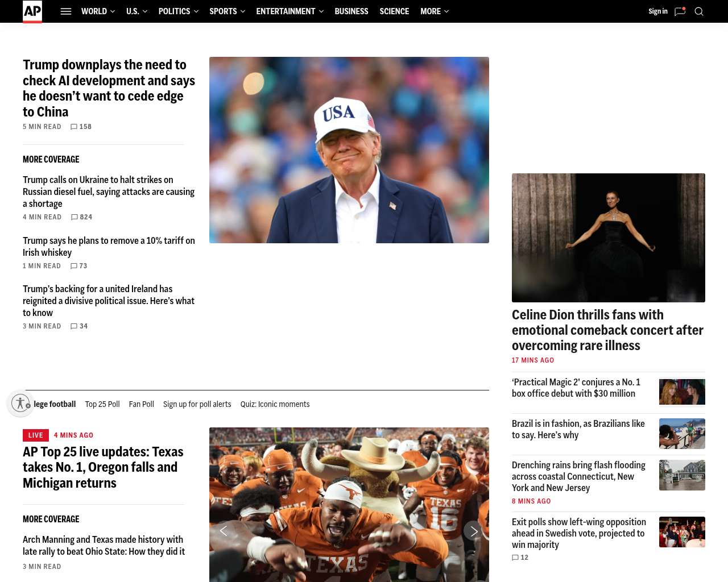Open the 824 comments on Ukraine strikes story
Screen dimensions: 728x582
tap(81, 217)
